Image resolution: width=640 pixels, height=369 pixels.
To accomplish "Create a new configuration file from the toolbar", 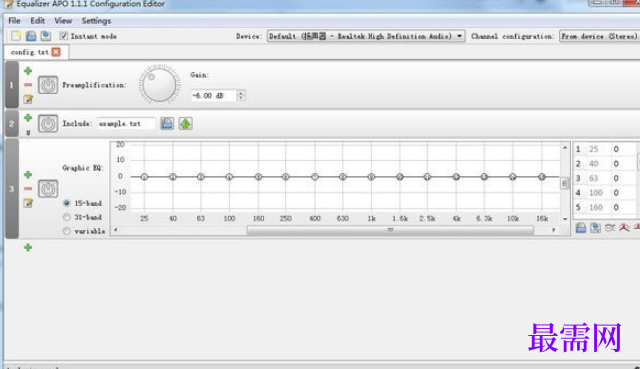I will point(16,36).
